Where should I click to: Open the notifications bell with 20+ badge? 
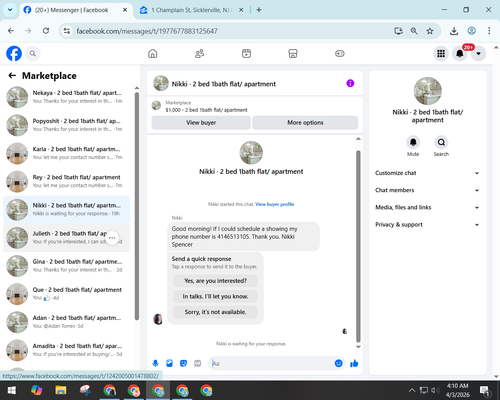460,53
